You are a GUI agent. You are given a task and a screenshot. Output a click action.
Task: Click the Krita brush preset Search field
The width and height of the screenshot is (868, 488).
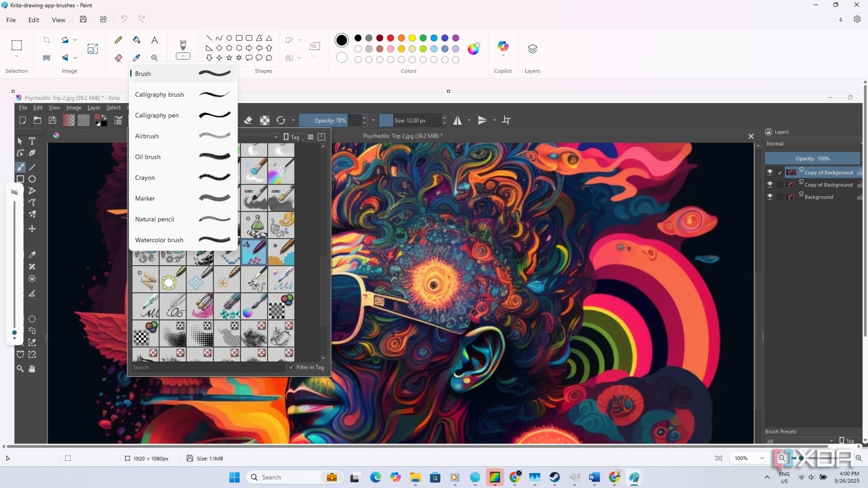point(208,367)
